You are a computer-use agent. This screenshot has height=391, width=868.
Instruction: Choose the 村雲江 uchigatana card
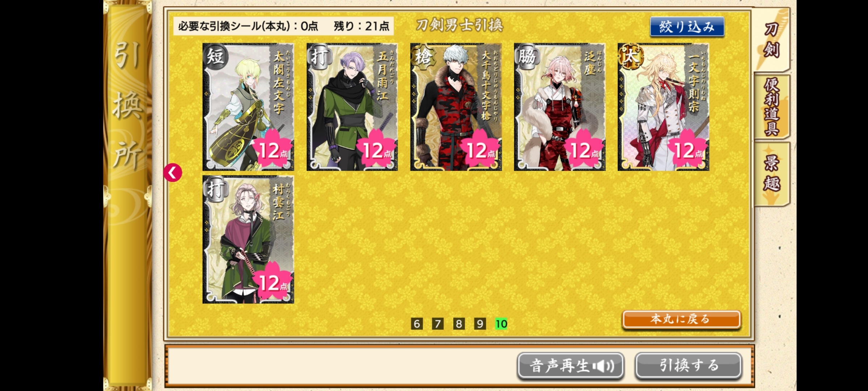248,239
